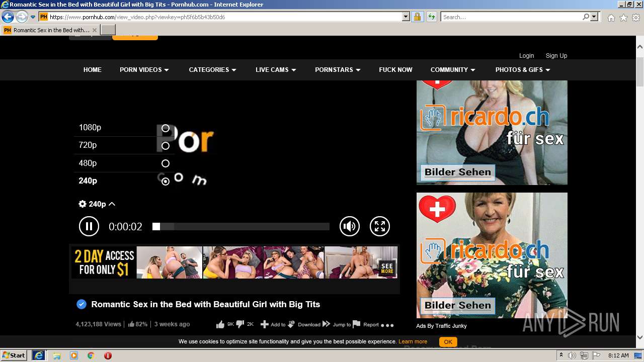
Task: Open Chrome from the taskbar
Action: pos(91,355)
